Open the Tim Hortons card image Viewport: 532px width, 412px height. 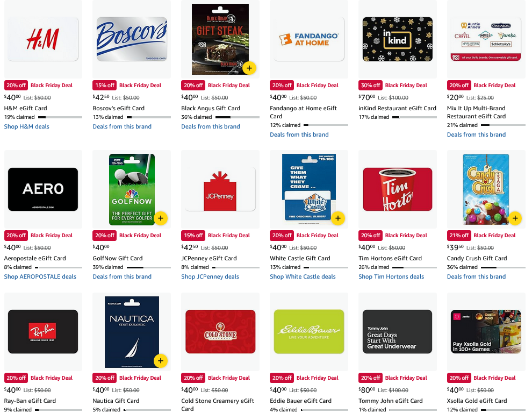(397, 189)
